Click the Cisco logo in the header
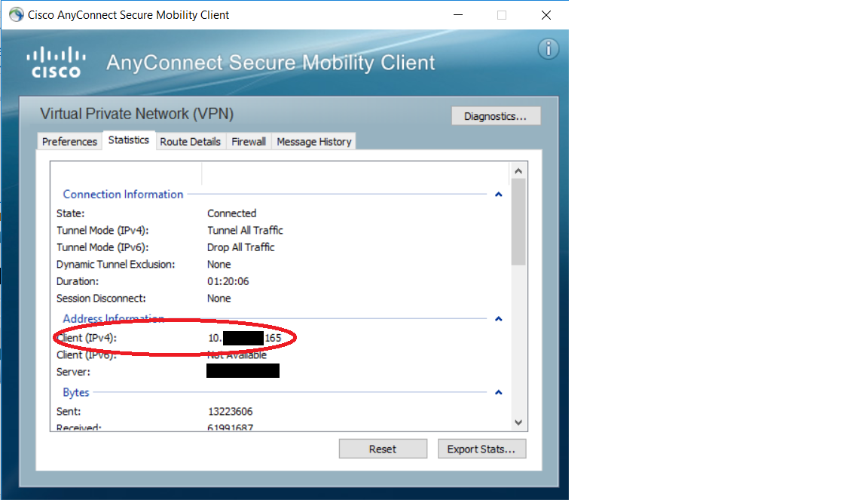868x500 pixels. 55,62
